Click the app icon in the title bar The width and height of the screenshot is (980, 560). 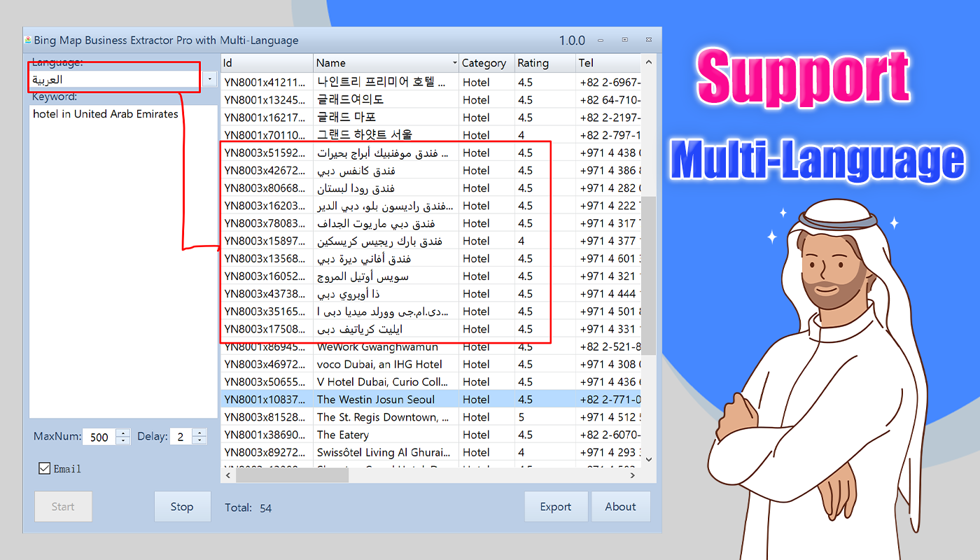coord(28,40)
